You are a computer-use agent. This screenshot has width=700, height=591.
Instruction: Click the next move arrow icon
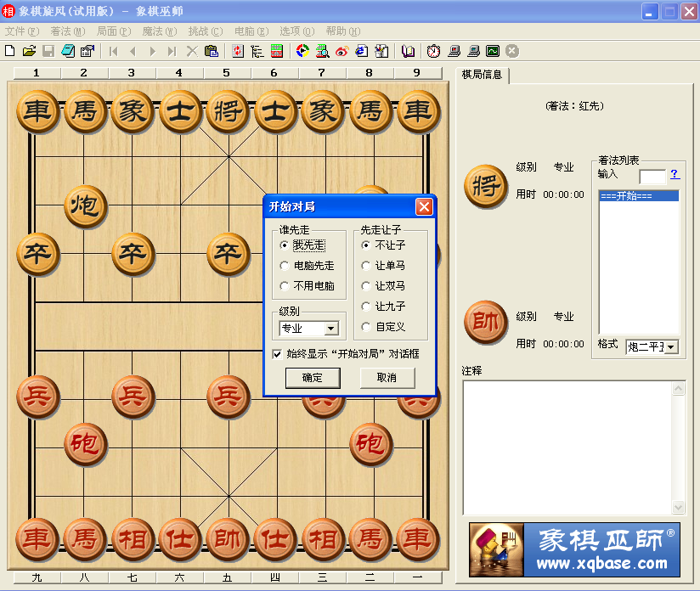152,50
